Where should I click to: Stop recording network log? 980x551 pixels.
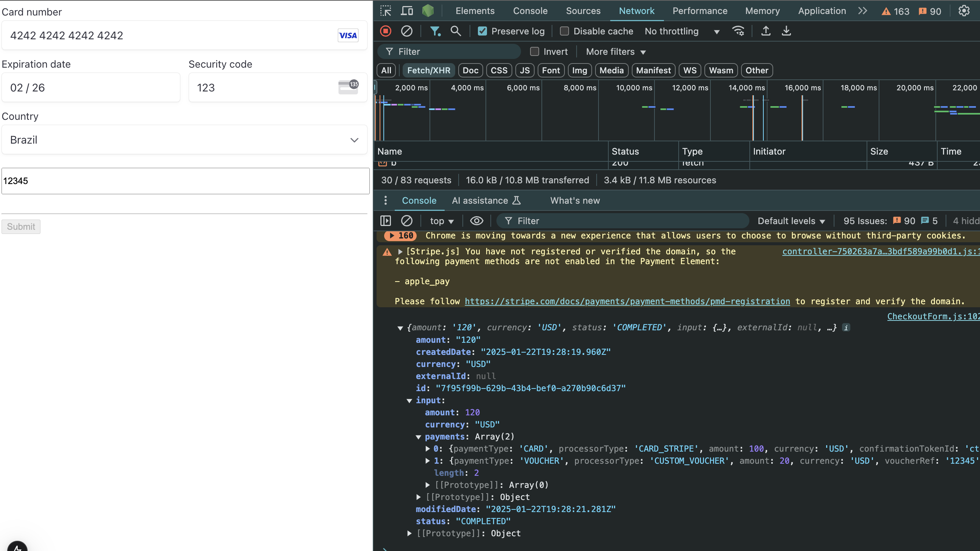pos(385,31)
